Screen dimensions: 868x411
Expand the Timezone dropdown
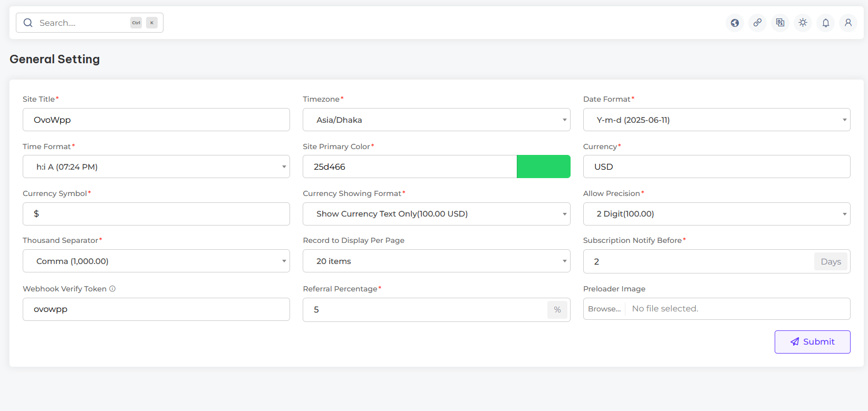(x=436, y=120)
